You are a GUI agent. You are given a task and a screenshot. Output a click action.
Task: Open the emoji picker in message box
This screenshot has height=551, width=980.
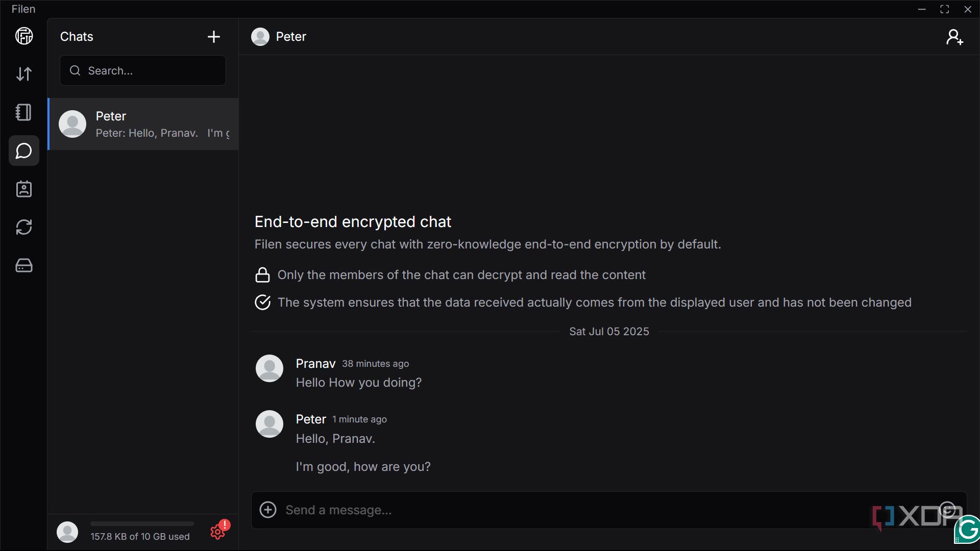[947, 510]
